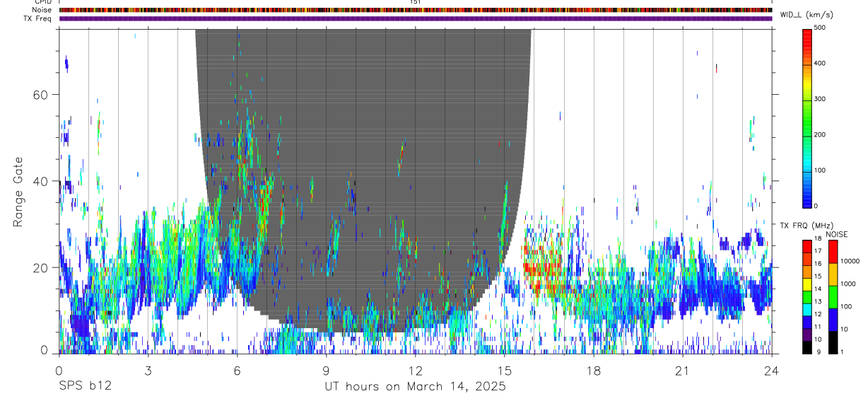
Task: Click the 'SPS b12' radar beam label
Action: point(85,386)
